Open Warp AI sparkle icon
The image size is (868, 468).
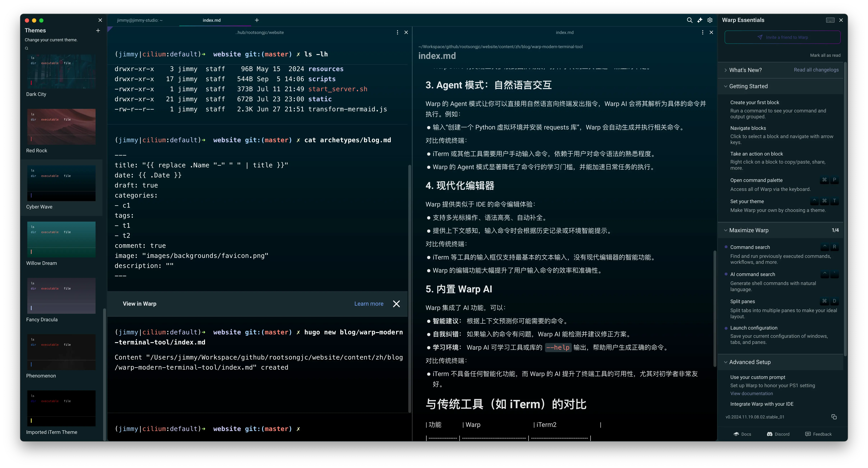[700, 20]
